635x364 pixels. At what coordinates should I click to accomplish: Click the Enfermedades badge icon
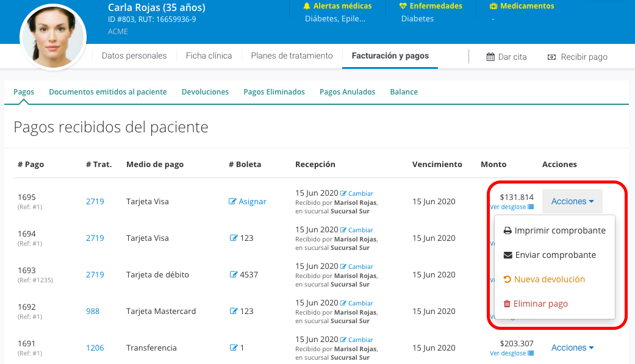402,6
